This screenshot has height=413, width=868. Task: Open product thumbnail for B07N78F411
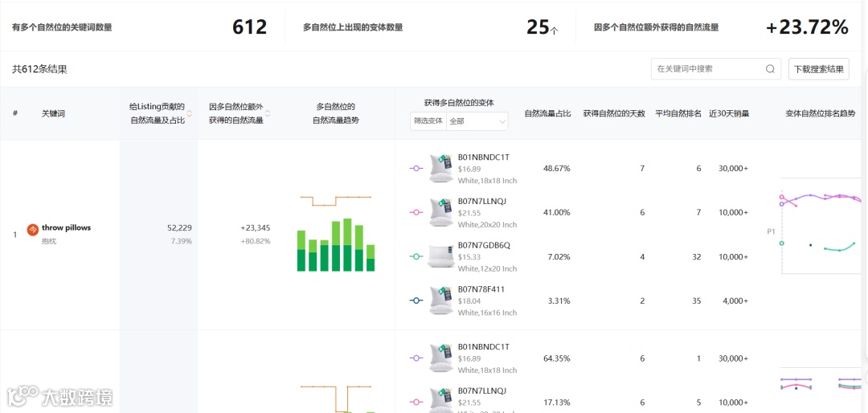coord(441,301)
